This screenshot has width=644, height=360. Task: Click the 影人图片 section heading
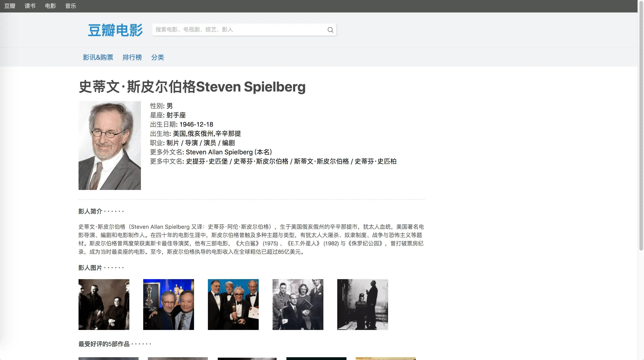tap(90, 268)
